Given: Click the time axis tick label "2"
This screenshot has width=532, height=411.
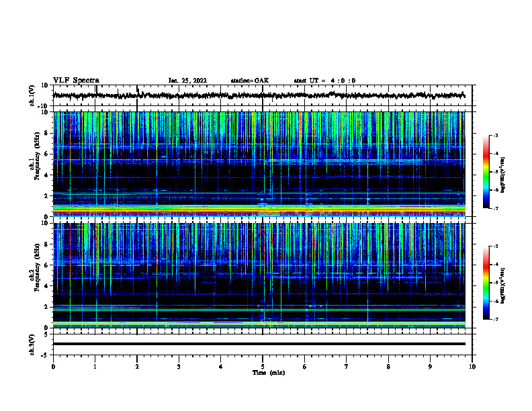Looking at the screenshot, I should pyautogui.click(x=137, y=367).
